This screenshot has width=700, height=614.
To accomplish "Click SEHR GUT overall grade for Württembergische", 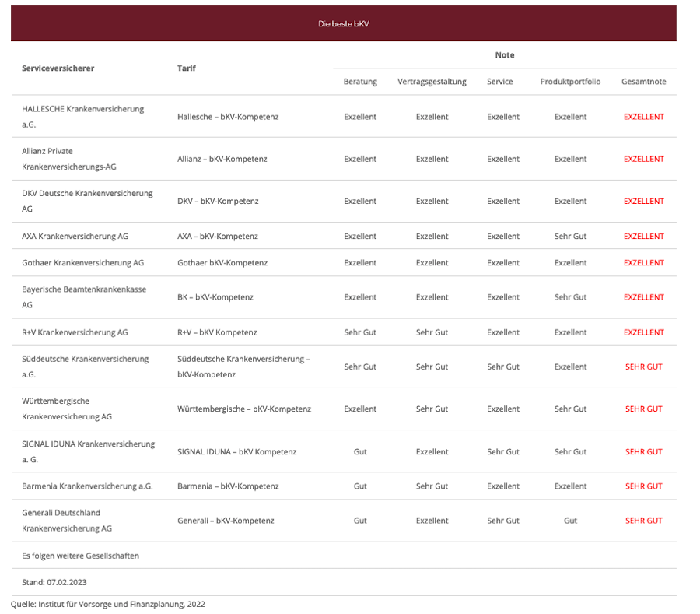I will [643, 409].
